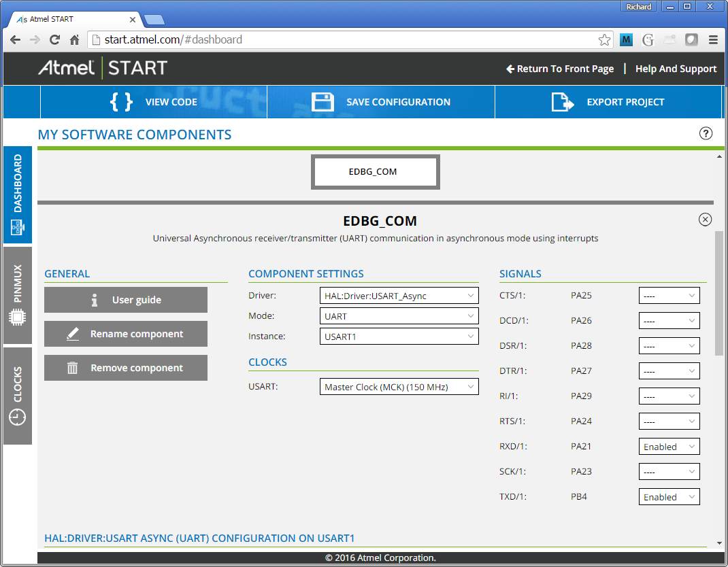
Task: Click the User guide button
Action: coord(126,300)
